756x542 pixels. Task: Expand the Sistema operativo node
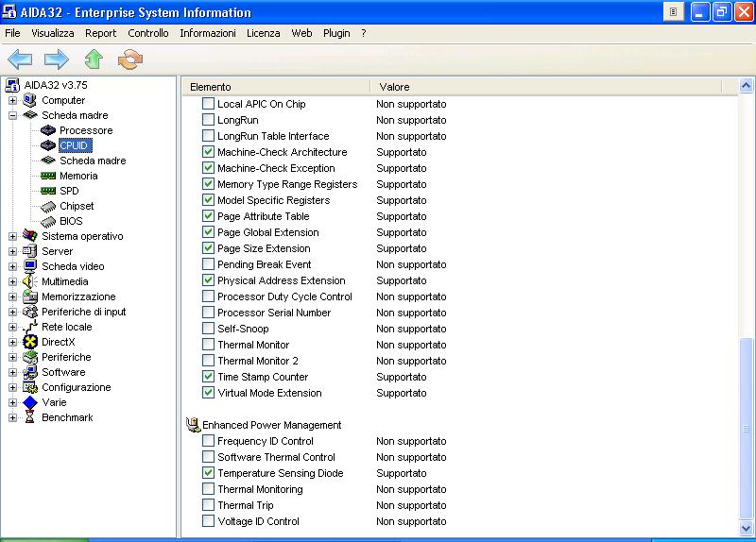pos(12,237)
